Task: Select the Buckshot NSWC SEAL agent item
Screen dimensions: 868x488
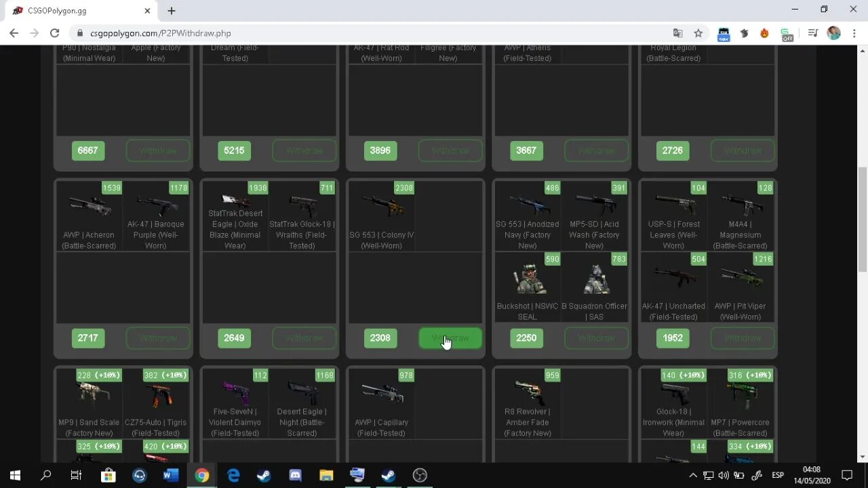Action: click(528, 287)
